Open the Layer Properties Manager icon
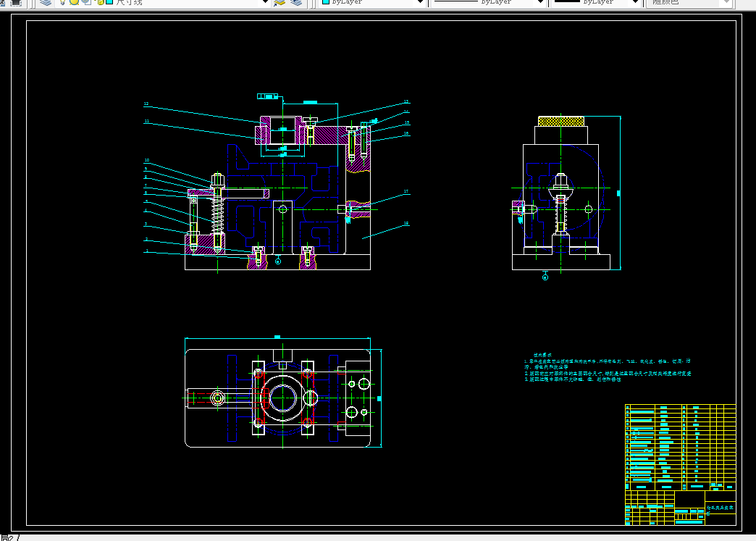Viewport: 756px width, 541px height. 46,2
